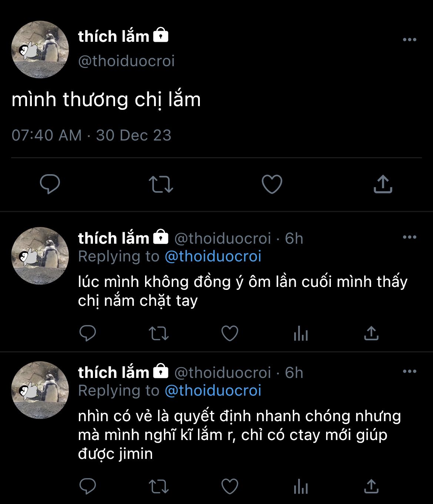433x504 pixels.
Task: Retweet the 'chị nắm chặt tay' reply
Action: [x=158, y=334]
